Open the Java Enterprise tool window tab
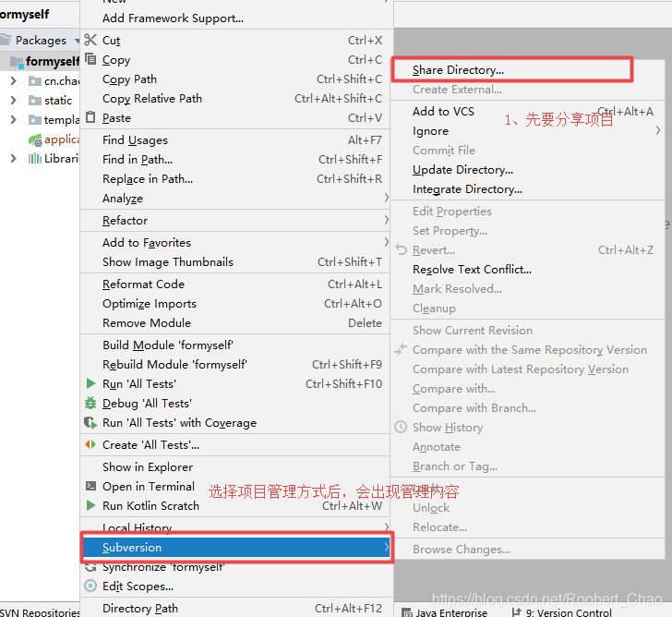 [x=444, y=612]
